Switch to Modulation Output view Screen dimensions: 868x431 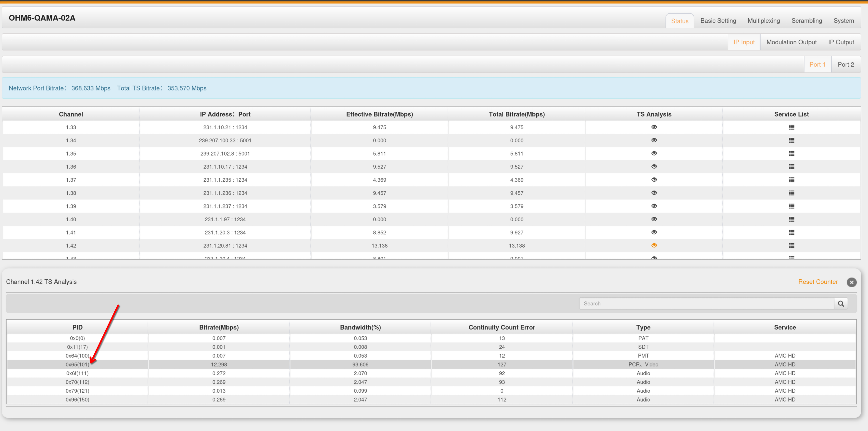coord(791,42)
